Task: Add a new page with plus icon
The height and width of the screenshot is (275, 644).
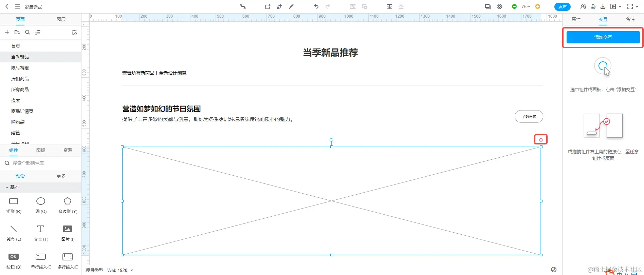Action: pyautogui.click(x=7, y=32)
